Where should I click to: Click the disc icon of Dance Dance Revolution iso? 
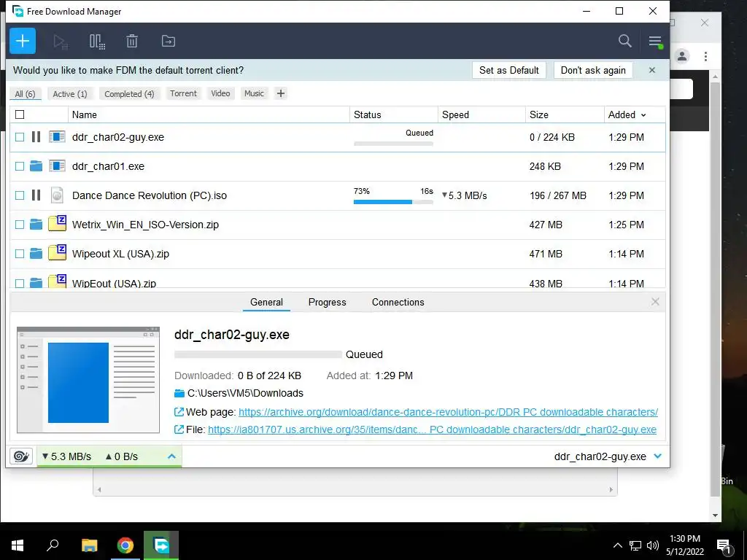(57, 195)
